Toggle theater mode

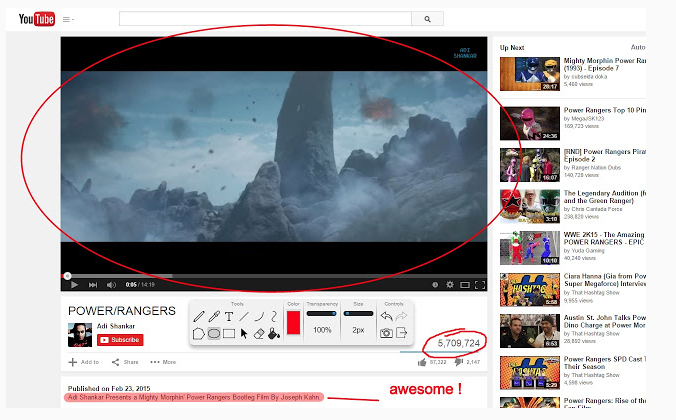tap(465, 285)
